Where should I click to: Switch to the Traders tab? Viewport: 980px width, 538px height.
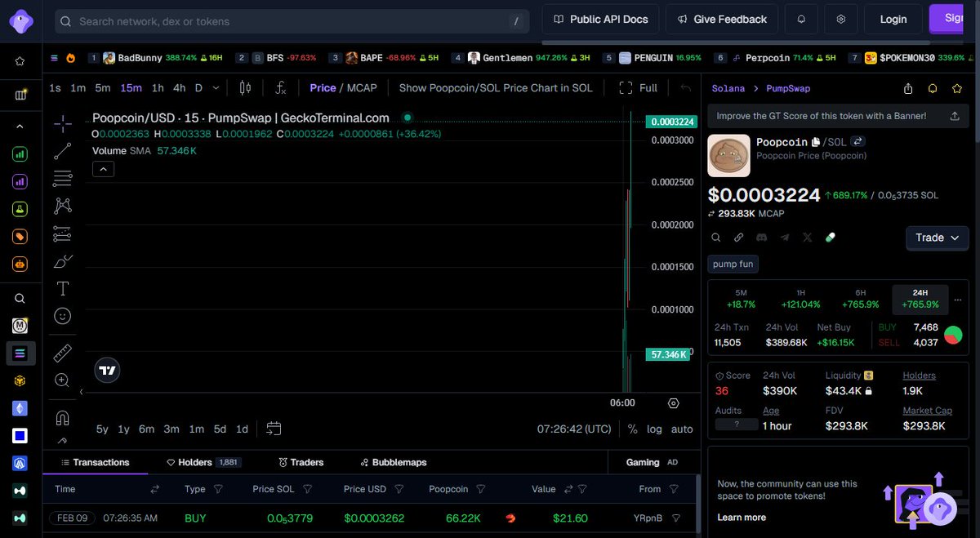coord(301,462)
